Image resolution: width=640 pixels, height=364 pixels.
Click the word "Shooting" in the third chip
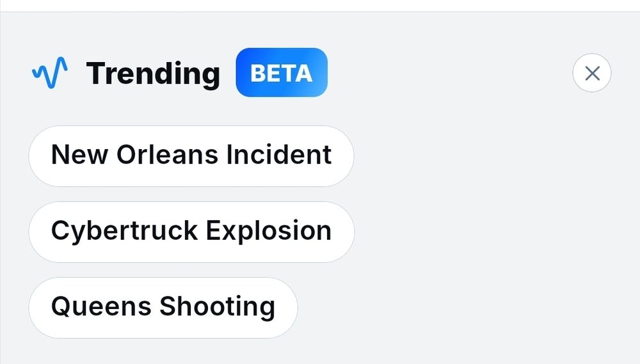pyautogui.click(x=217, y=307)
